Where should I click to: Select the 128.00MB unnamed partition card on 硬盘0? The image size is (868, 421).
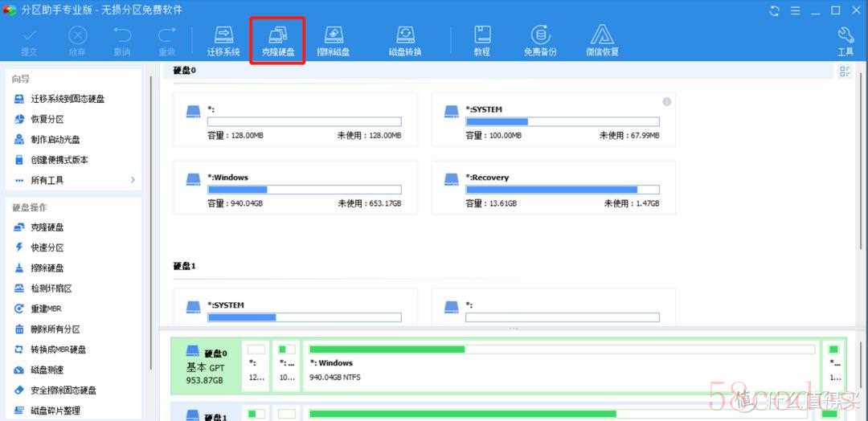(x=295, y=120)
